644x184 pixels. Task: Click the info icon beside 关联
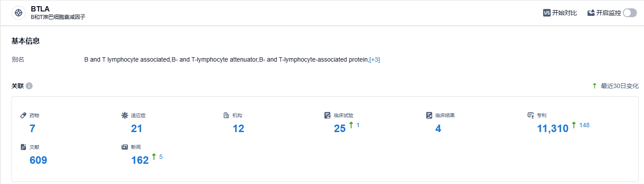tap(29, 86)
